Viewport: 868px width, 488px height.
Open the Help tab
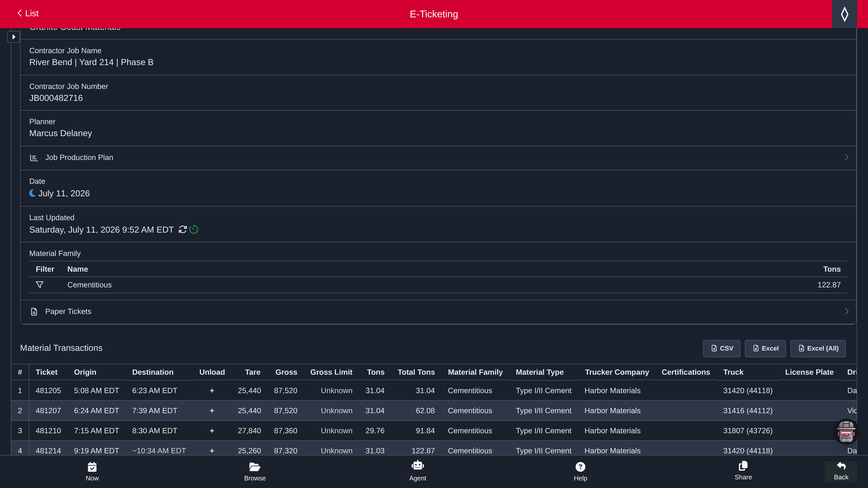580,472
